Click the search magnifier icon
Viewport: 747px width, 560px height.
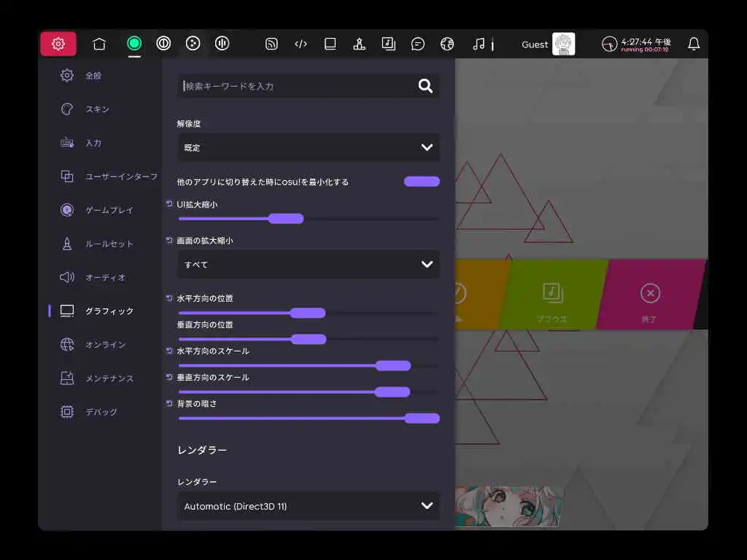point(425,86)
